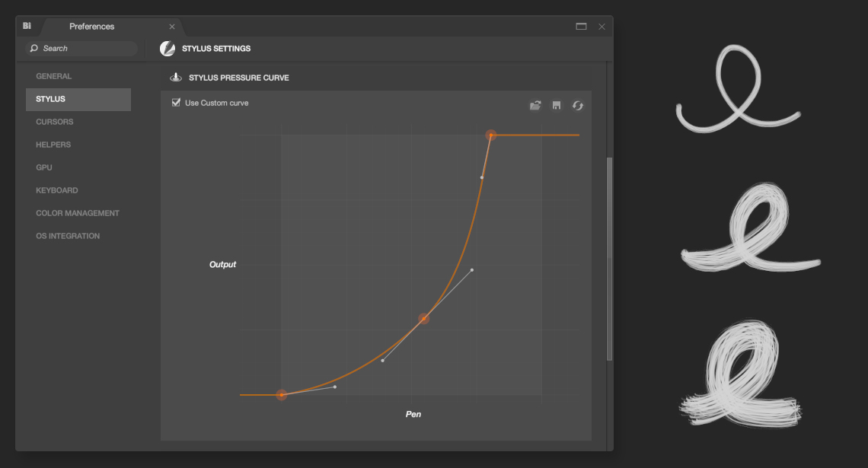
Task: Click the stylus pressure curve header icon
Action: pyautogui.click(x=176, y=78)
